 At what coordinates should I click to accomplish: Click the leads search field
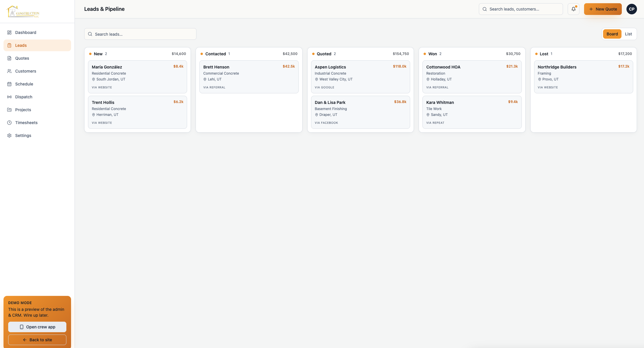140,34
